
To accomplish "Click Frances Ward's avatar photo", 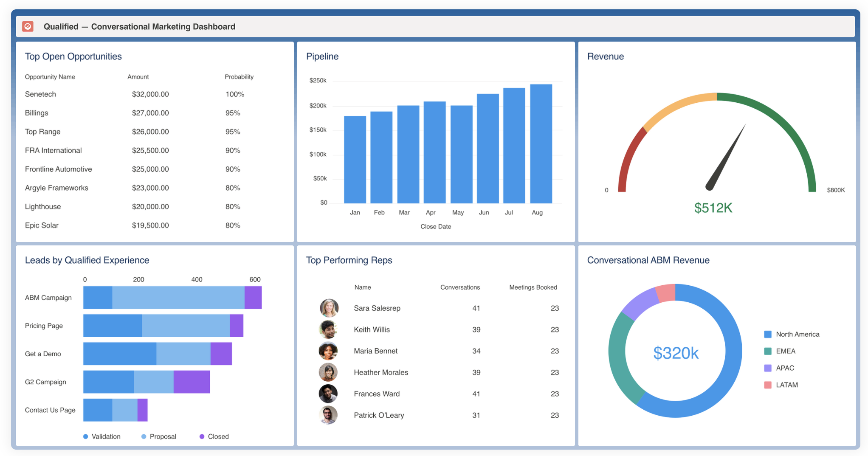I will [329, 394].
